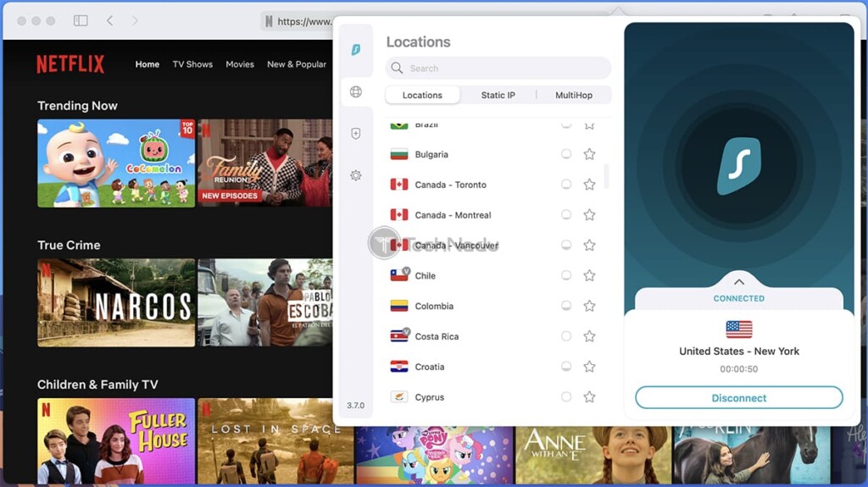
Task: Open the CoComelon thumbnail in Trending Now
Action: (116, 163)
